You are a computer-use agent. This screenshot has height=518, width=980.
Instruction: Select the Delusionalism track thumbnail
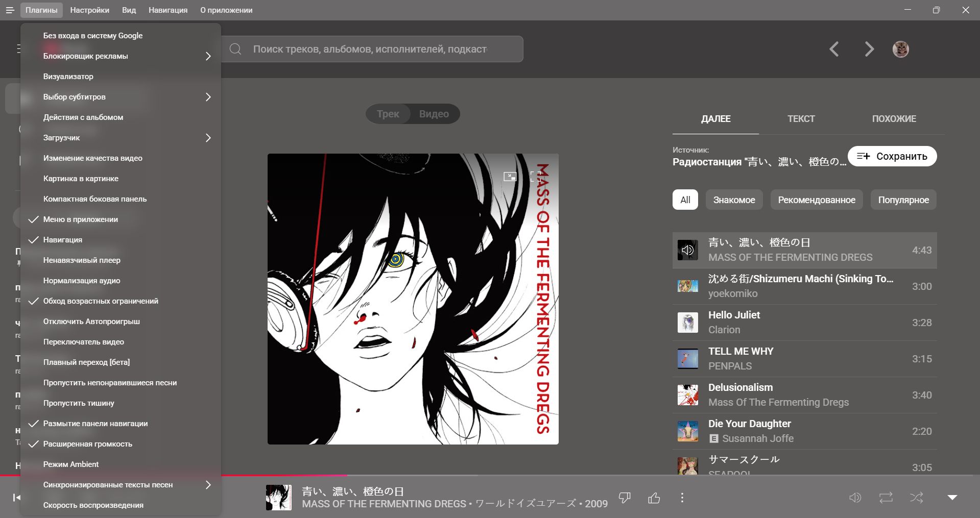(x=688, y=395)
